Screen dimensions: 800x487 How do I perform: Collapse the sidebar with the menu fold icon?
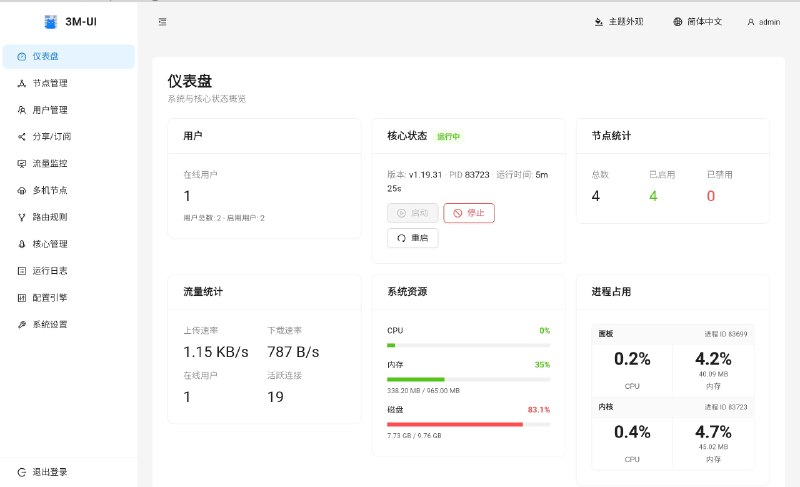162,22
